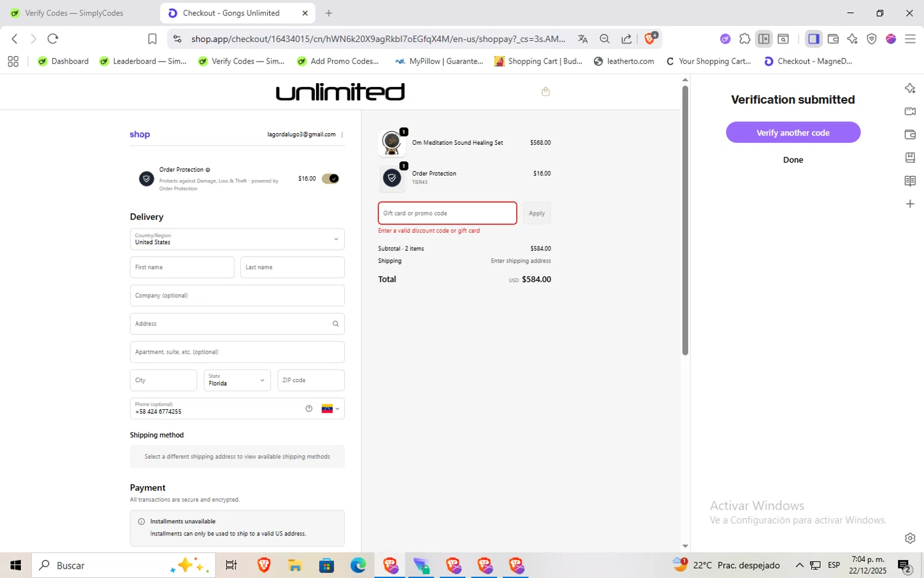Screen dimensions: 924x578
Task: Click the taskbar Buscar search box
Action: click(x=123, y=565)
